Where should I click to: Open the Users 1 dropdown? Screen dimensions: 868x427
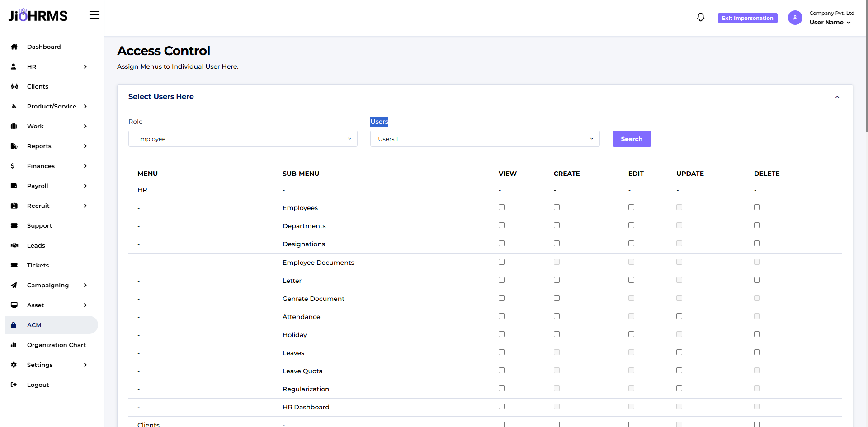(485, 139)
